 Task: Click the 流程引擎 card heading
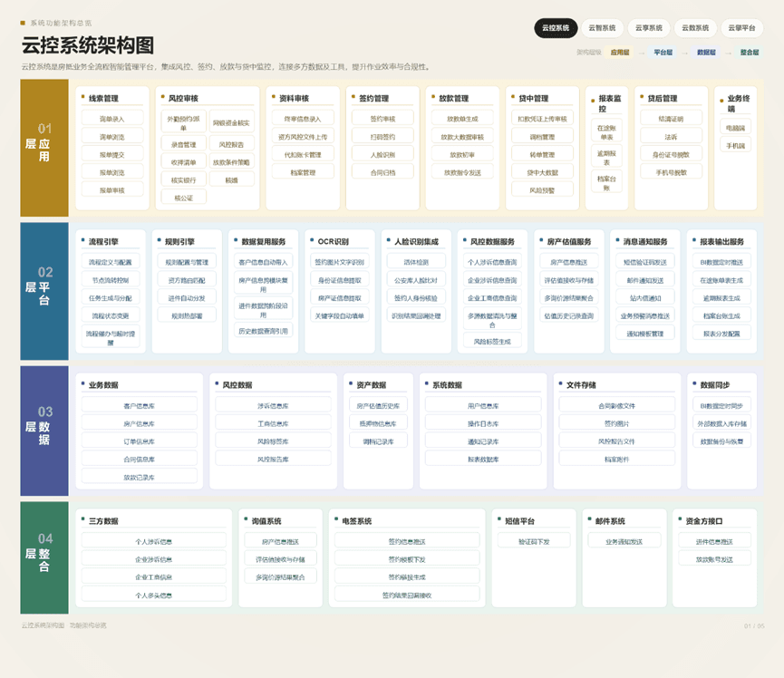click(x=103, y=241)
